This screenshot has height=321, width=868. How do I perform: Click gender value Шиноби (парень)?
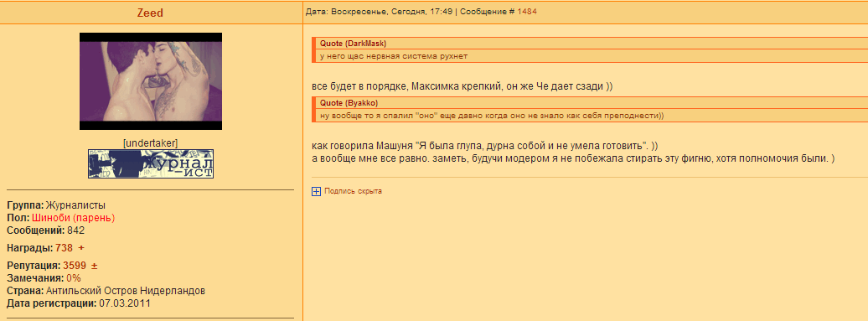(73, 218)
